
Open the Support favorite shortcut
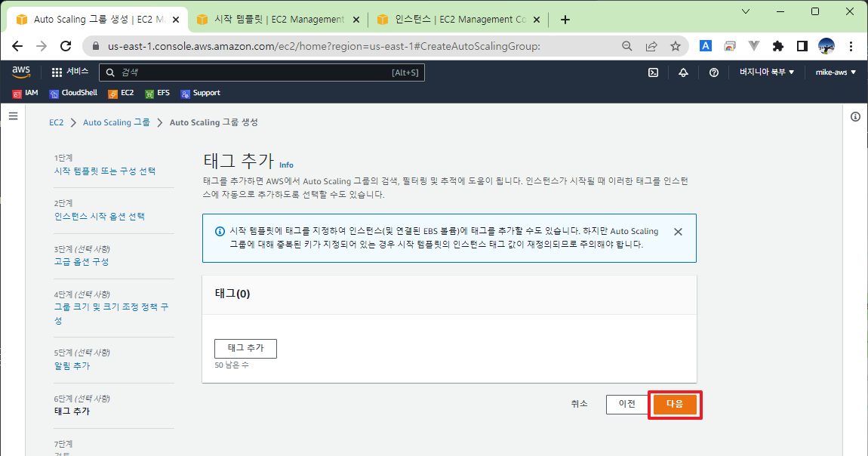click(200, 93)
